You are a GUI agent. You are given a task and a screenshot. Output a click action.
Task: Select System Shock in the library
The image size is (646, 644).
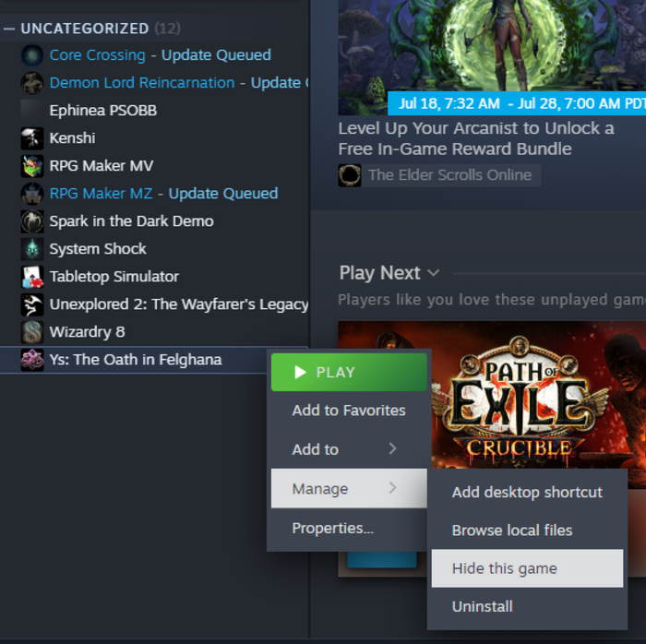[x=154, y=249]
